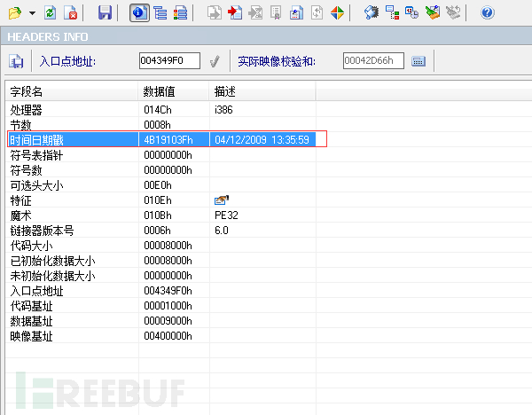Toggle the Headers Info view button
This screenshot has height=415, width=532.
click(x=139, y=13)
